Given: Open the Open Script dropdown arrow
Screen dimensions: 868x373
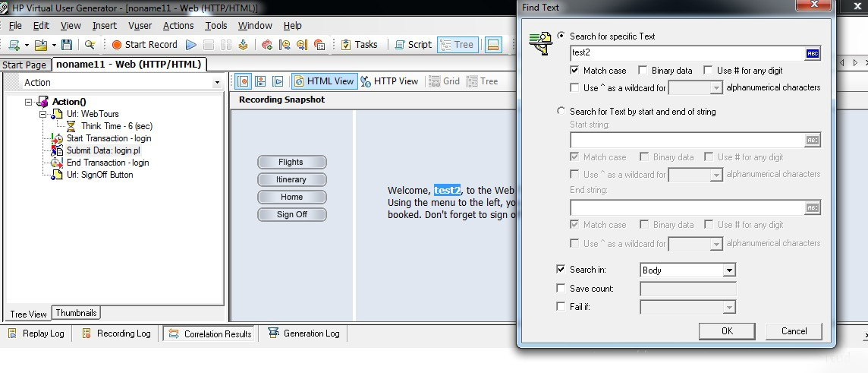Looking at the screenshot, I should (54, 46).
